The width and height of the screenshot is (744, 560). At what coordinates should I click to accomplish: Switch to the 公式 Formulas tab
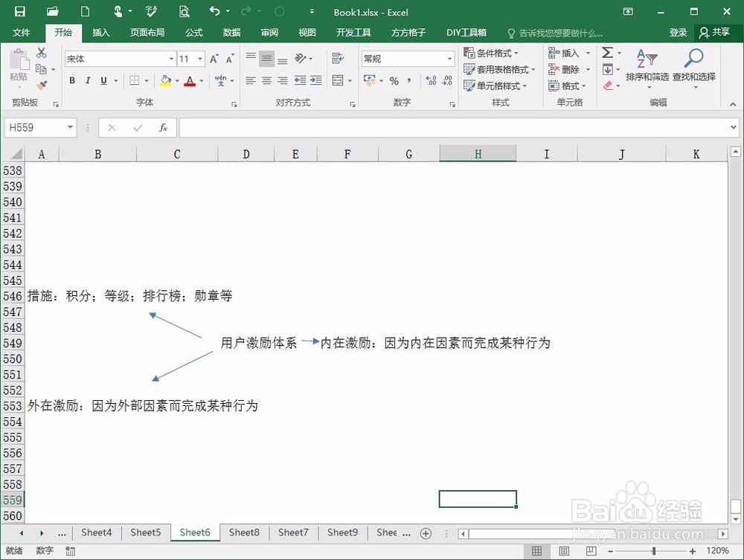[x=193, y=32]
